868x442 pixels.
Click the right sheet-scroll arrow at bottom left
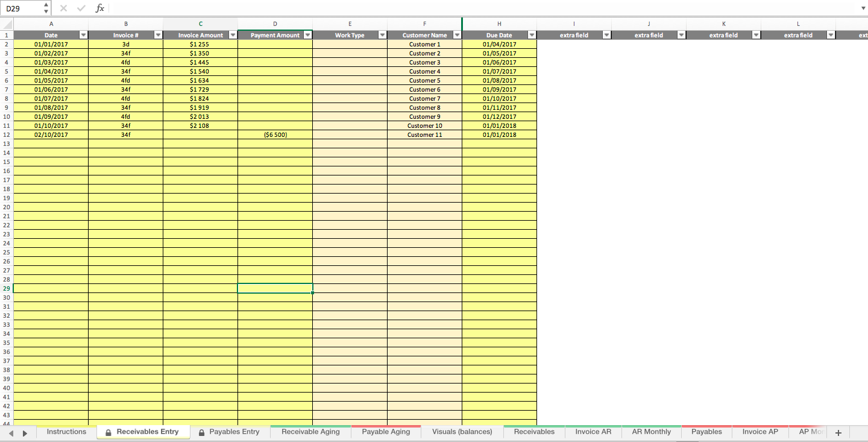click(24, 432)
